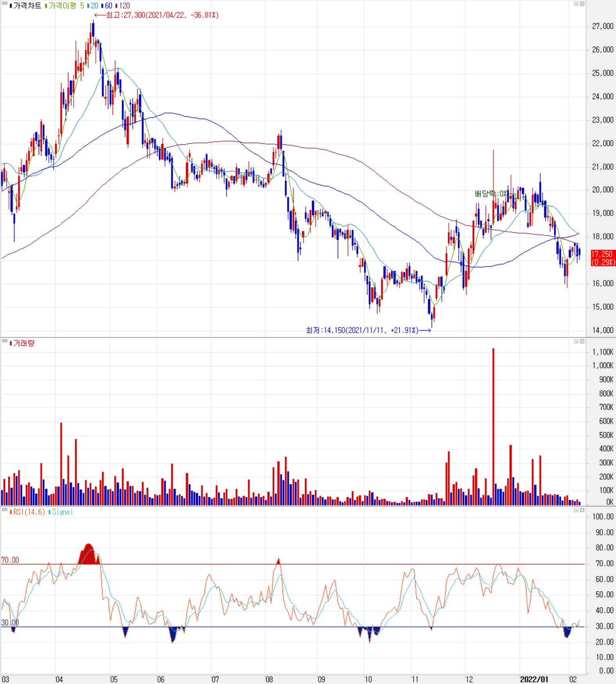Click the 70.00 RSI overbought label
Viewport: 616px width, 684px height.
point(10,560)
